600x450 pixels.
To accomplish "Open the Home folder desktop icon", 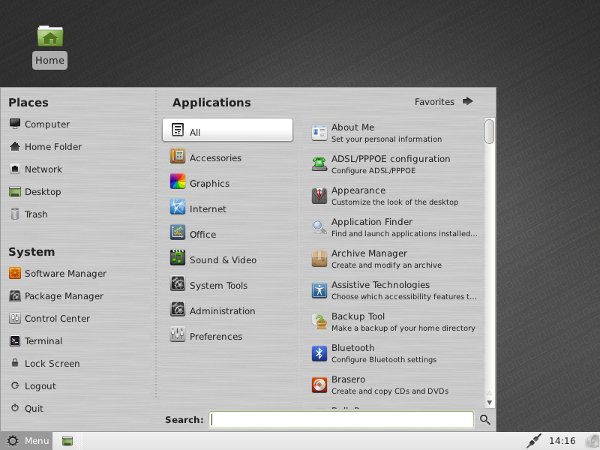I will tap(50, 36).
